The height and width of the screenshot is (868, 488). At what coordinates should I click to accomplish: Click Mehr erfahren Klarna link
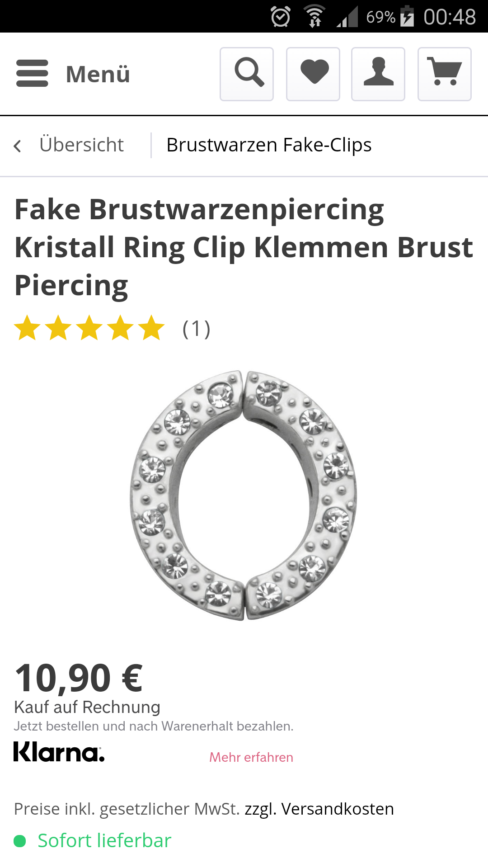click(251, 757)
